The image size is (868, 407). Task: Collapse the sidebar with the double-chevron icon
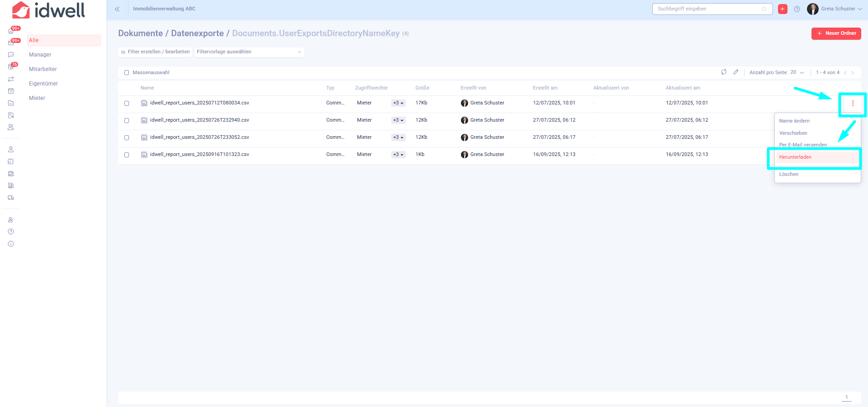tap(117, 9)
